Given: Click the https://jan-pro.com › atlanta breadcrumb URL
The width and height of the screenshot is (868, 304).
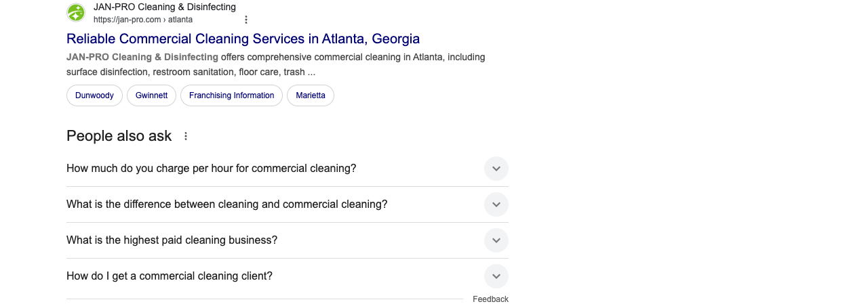Looking at the screenshot, I should click(143, 20).
